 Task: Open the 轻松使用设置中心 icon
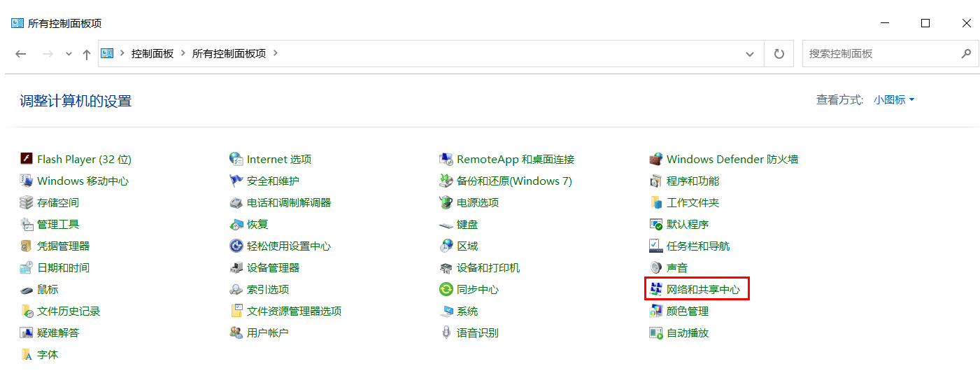[x=236, y=246]
